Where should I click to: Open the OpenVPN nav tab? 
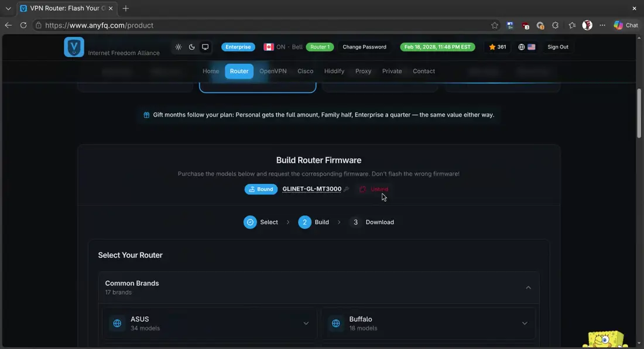[x=273, y=71]
